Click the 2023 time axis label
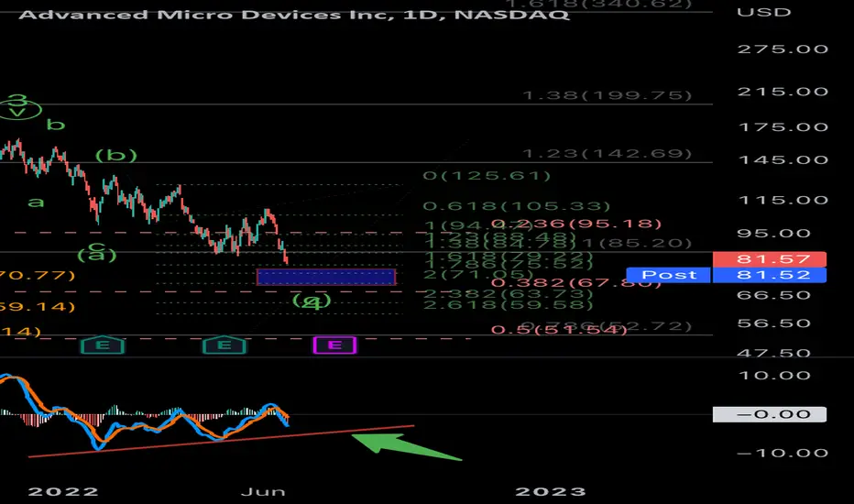The width and height of the screenshot is (854, 504). point(551,492)
